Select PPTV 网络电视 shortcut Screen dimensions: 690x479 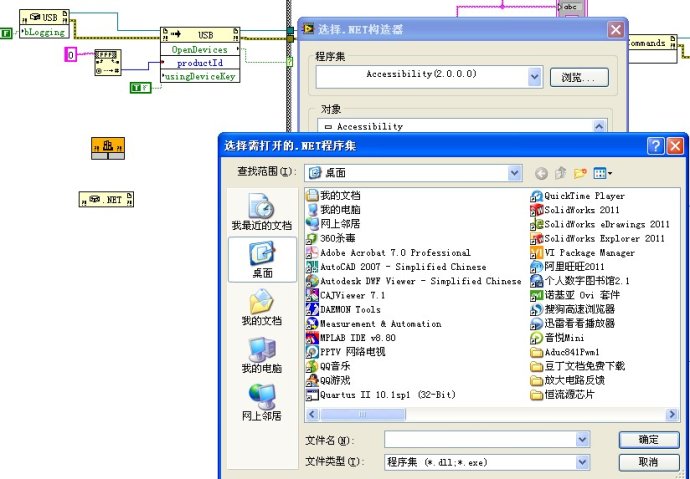pos(346,351)
